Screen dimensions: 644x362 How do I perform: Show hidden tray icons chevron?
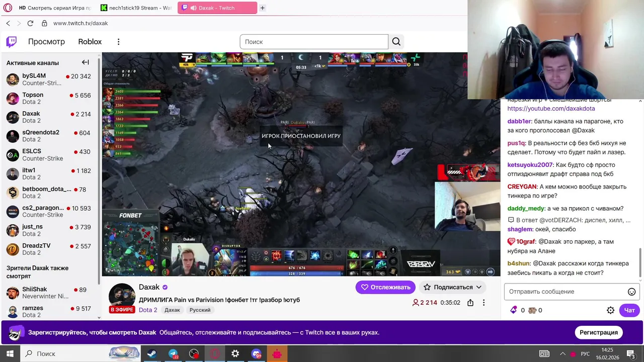562,353
